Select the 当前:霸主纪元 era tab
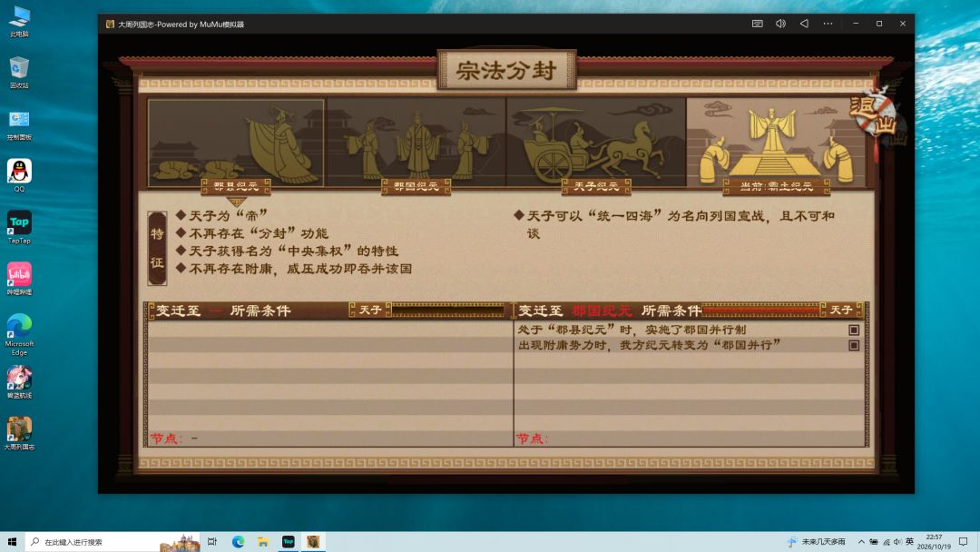The height and width of the screenshot is (552, 980). click(776, 186)
